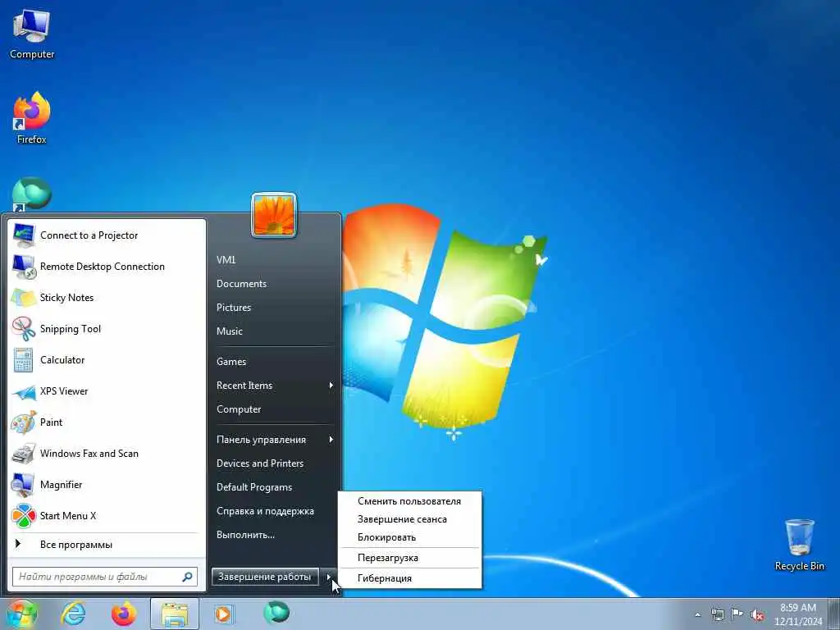Image resolution: width=840 pixels, height=630 pixels.
Task: Open the Выполнить... run dialog
Action: pyautogui.click(x=245, y=535)
